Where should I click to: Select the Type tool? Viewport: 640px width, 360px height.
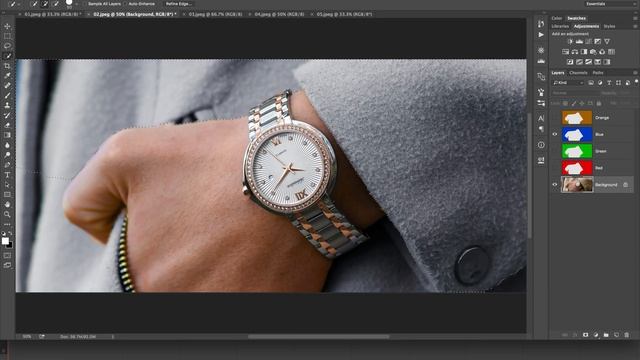(7, 175)
